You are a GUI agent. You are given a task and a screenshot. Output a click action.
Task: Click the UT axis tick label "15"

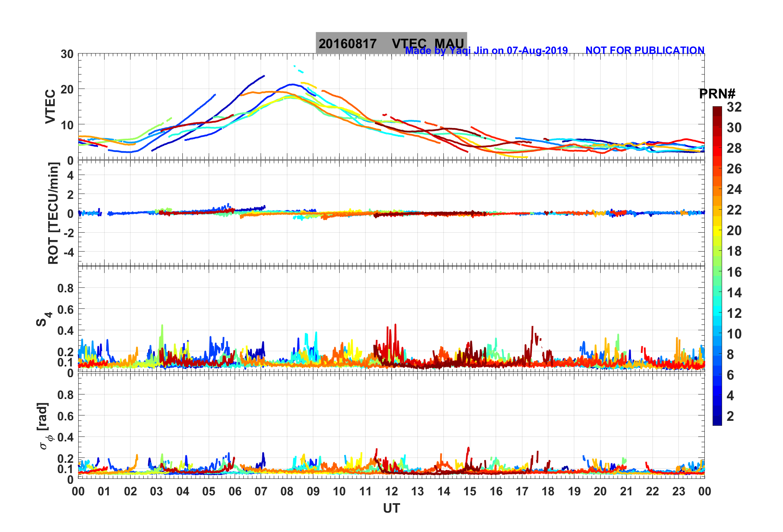tap(470, 491)
